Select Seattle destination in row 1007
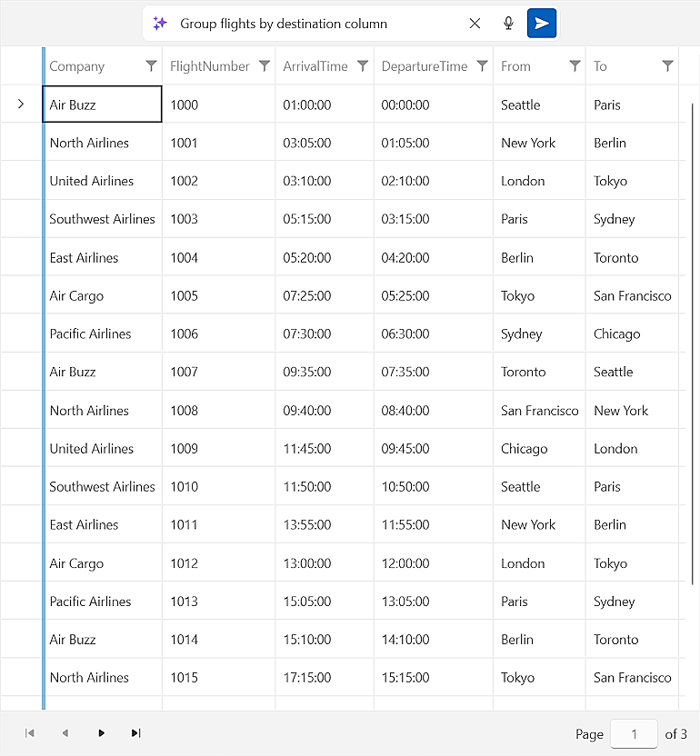The image size is (700, 756). click(x=632, y=372)
